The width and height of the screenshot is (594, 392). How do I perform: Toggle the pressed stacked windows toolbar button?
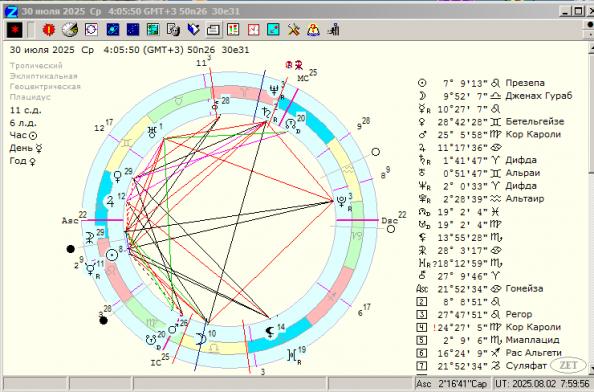pos(213,30)
